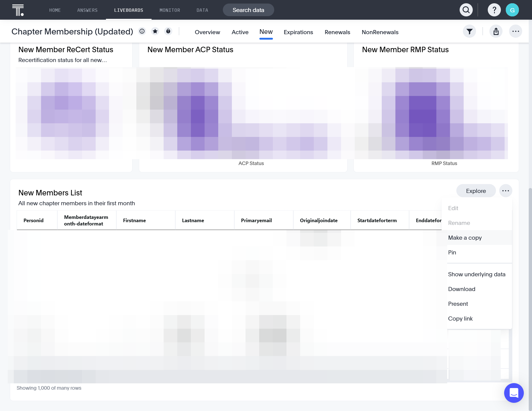Open the help question mark icon

[x=494, y=10]
